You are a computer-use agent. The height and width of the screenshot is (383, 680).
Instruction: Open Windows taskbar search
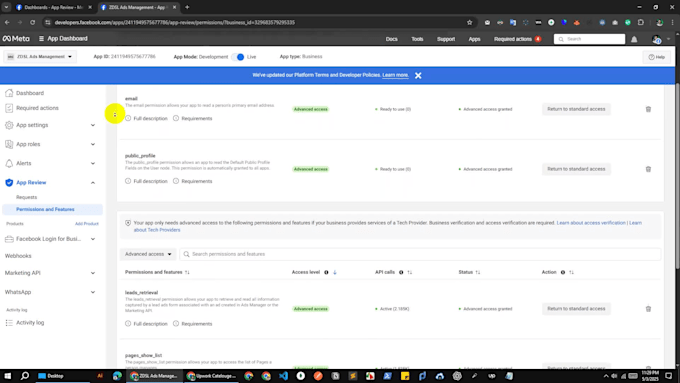(x=25, y=376)
